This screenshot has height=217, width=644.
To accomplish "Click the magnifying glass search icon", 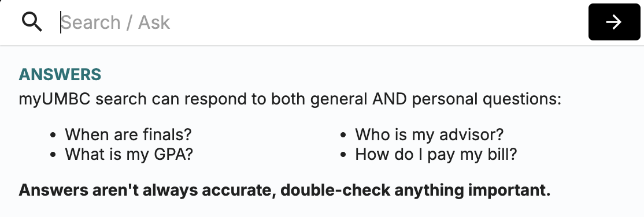I will click(x=32, y=22).
